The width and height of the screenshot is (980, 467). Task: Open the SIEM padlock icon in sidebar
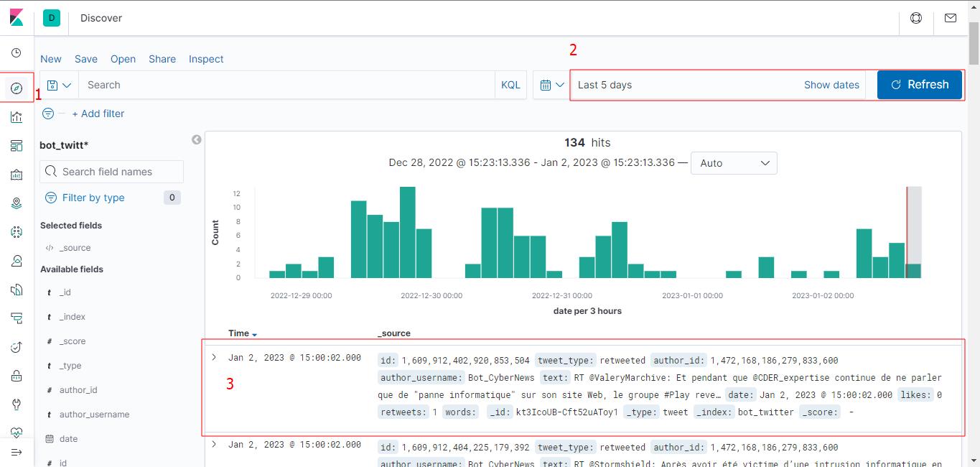[x=17, y=376]
